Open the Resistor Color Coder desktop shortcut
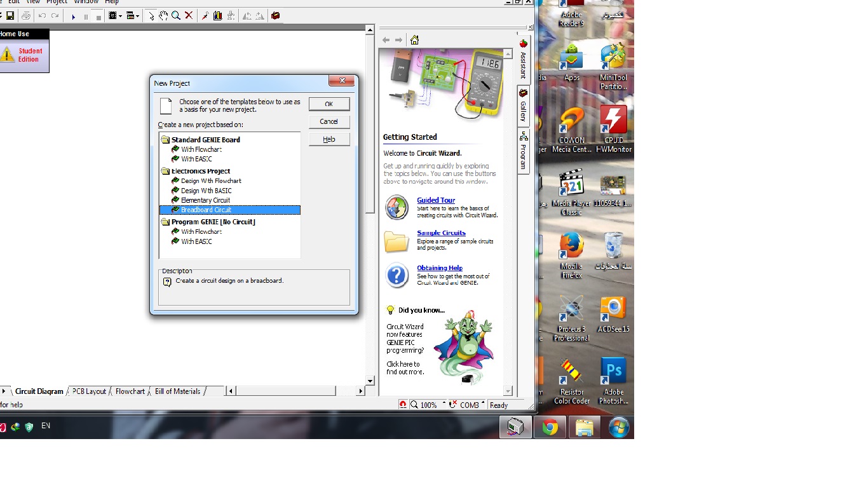 click(571, 383)
